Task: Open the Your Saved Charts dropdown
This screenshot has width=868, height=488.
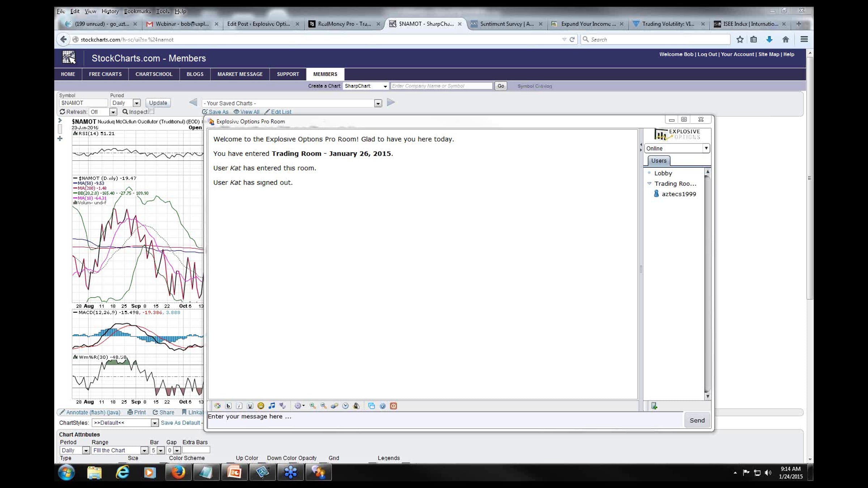Action: point(378,103)
